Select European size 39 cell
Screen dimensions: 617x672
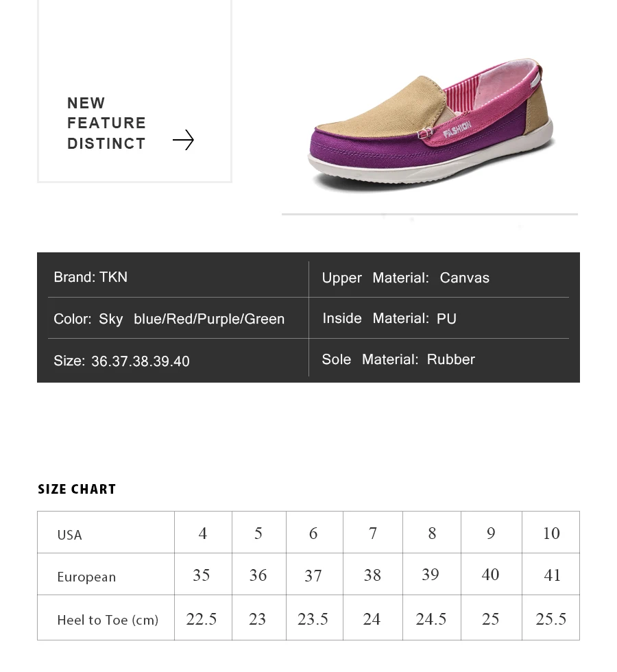click(432, 575)
